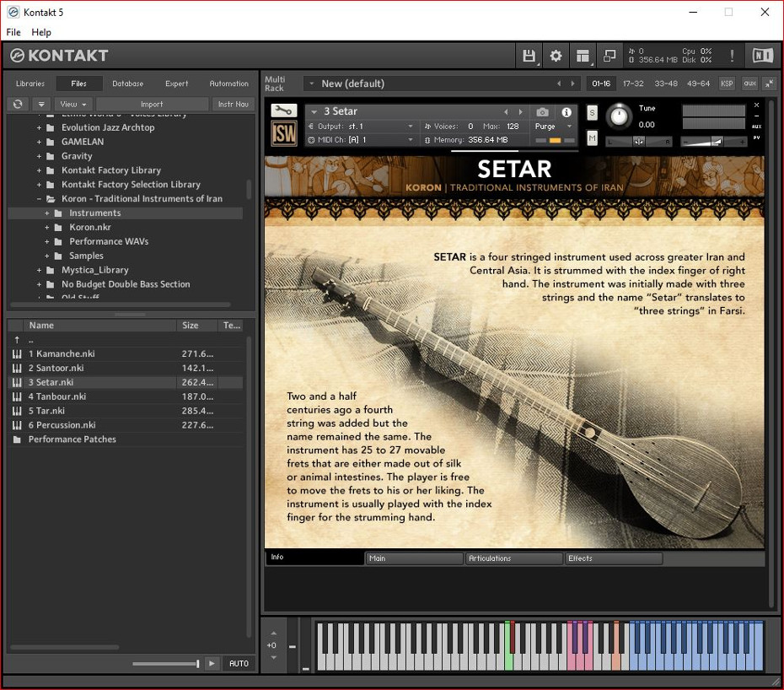The height and width of the screenshot is (690, 784).
Task: Expand the GAMELAN folder
Action: coord(39,142)
